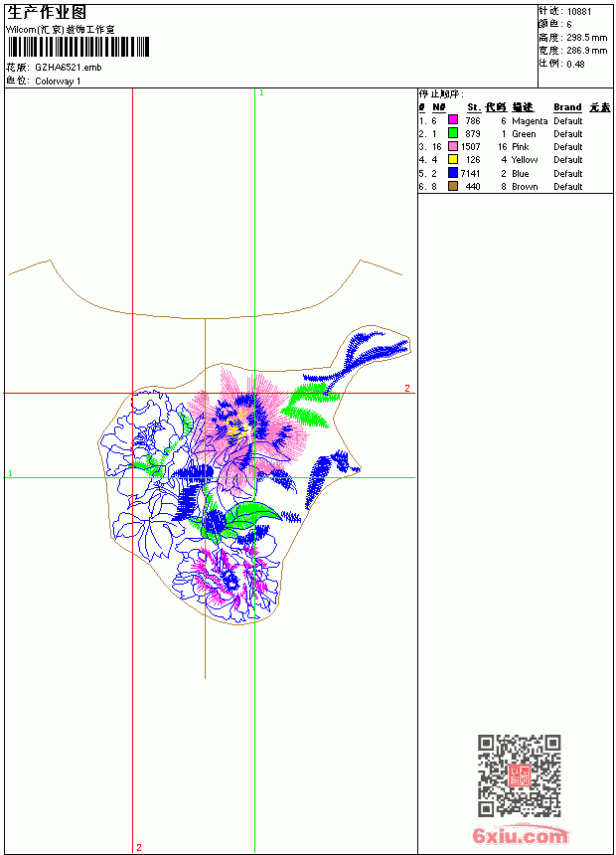Pick the Yellow thread color swatch
The height and width of the screenshot is (855, 616).
click(452, 159)
